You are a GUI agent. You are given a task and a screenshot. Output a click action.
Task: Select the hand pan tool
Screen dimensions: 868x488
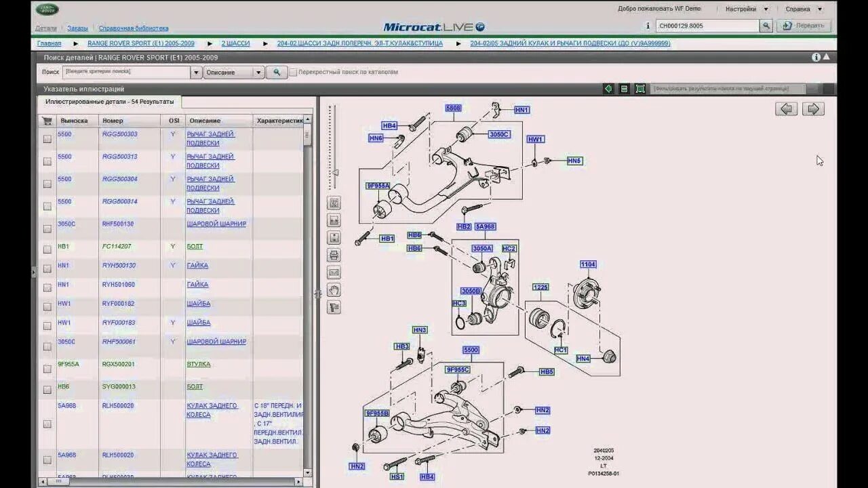334,290
